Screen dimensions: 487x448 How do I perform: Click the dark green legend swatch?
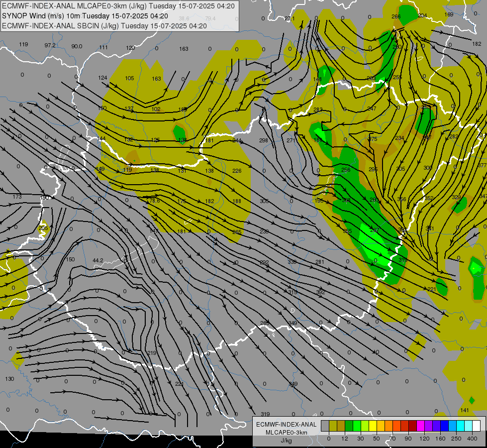(349, 426)
